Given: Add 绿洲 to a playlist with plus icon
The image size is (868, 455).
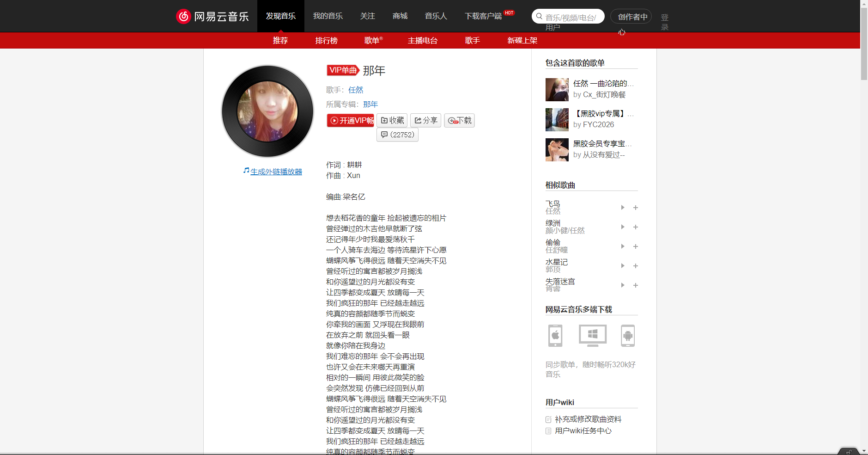Looking at the screenshot, I should (x=636, y=227).
